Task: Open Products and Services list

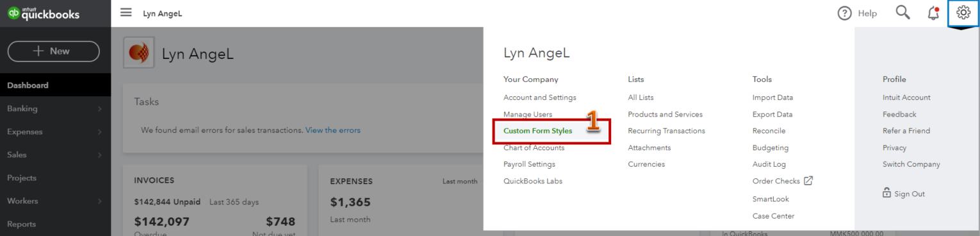Action: [665, 114]
